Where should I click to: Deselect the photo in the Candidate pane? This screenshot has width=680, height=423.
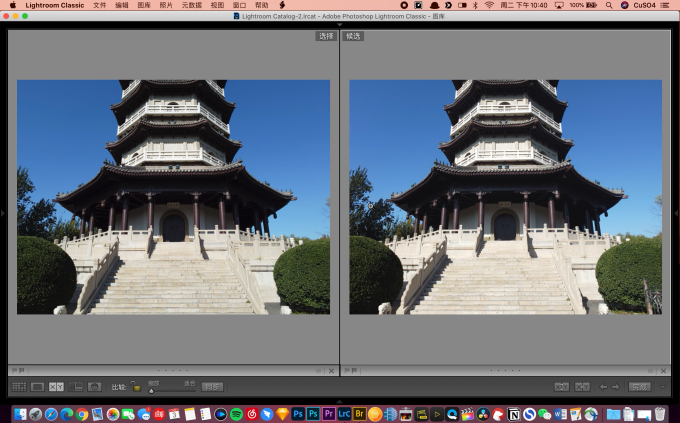pos(663,371)
